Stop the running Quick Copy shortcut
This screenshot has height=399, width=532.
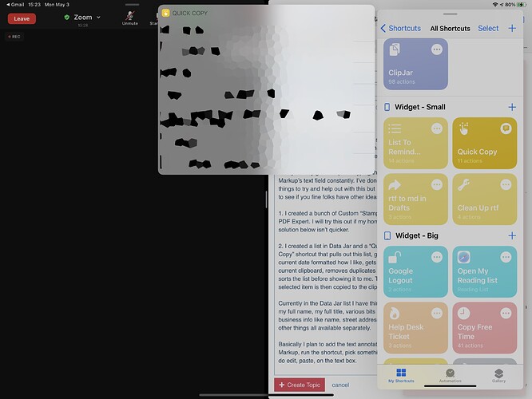(506, 128)
